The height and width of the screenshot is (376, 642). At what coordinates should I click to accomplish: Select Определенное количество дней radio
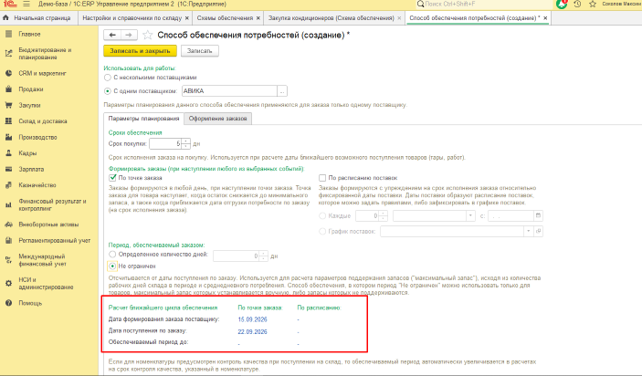coord(112,254)
